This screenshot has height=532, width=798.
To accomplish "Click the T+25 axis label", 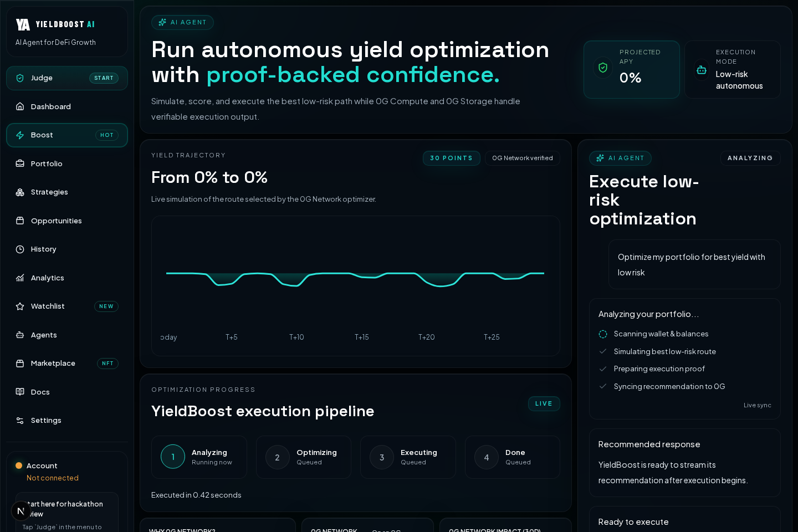I will [x=492, y=337].
